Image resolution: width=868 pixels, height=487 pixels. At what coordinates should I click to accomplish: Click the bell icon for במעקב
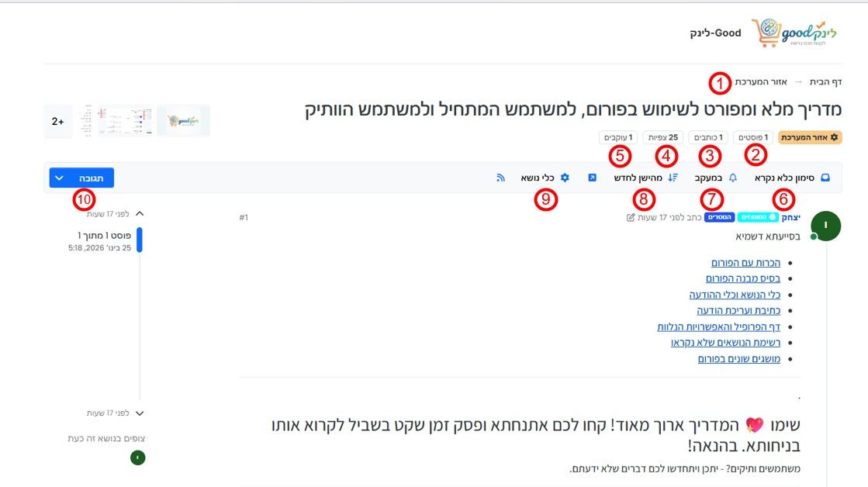coord(732,178)
